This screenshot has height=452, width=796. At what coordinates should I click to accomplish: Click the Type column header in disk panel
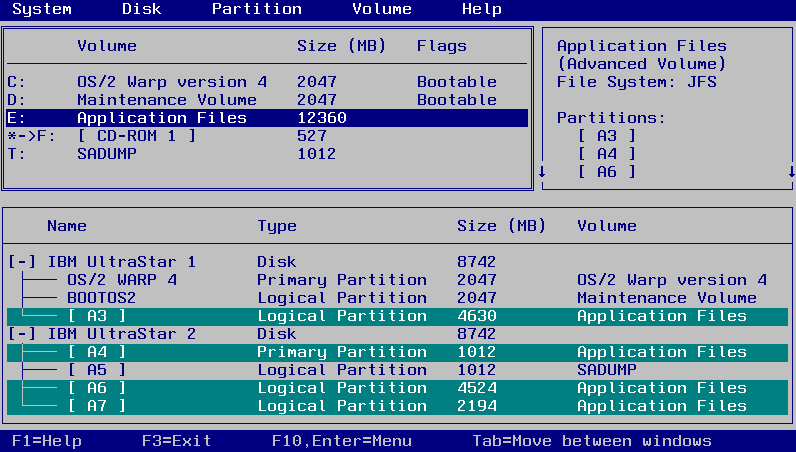tap(277, 227)
